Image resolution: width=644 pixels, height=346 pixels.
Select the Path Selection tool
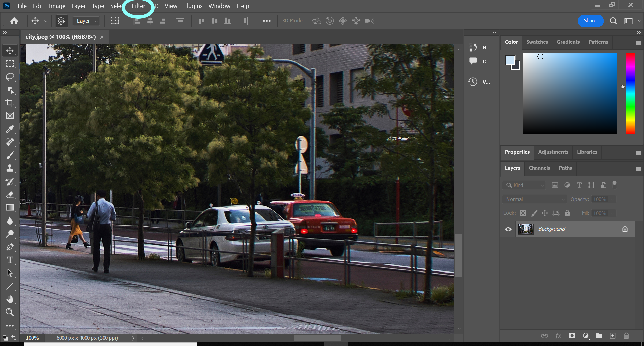click(x=10, y=274)
